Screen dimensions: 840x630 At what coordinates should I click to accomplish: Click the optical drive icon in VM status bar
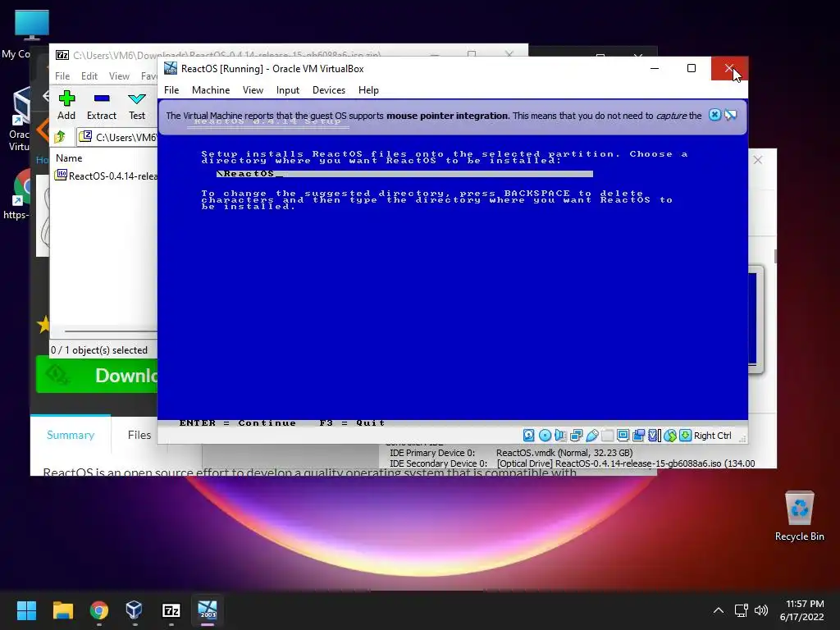545,436
